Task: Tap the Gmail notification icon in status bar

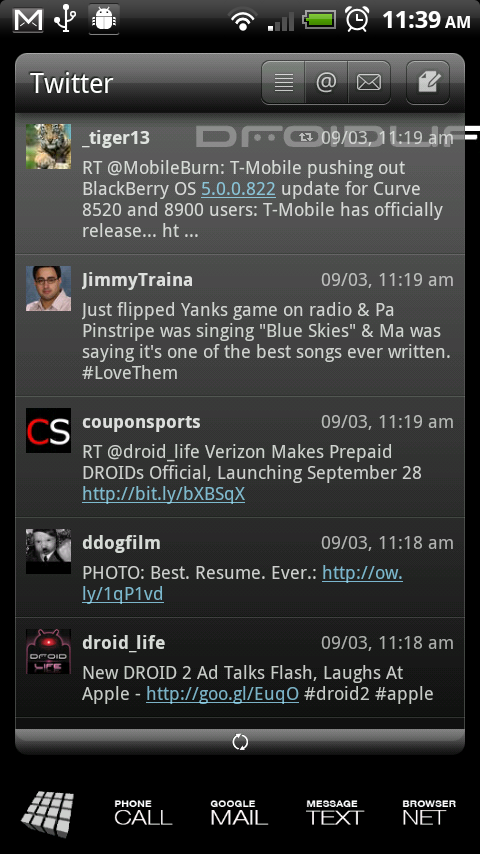Action: 28,20
